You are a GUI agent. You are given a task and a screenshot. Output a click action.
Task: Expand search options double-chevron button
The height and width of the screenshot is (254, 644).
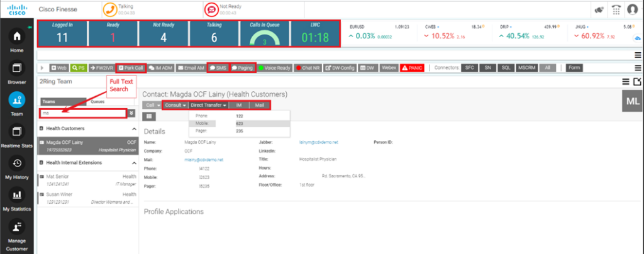point(131,113)
